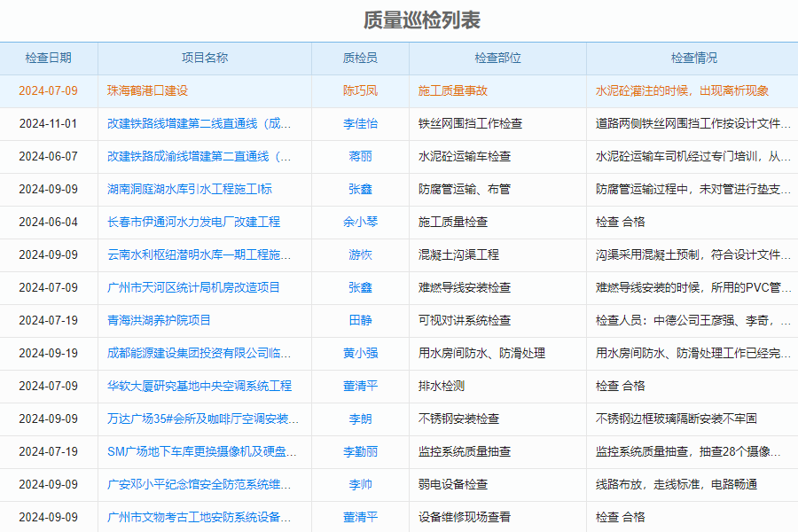Viewport: 798px width, 532px height.
Task: Open project link 长春市伊通河水力发电厂改建工程
Action: pos(193,222)
